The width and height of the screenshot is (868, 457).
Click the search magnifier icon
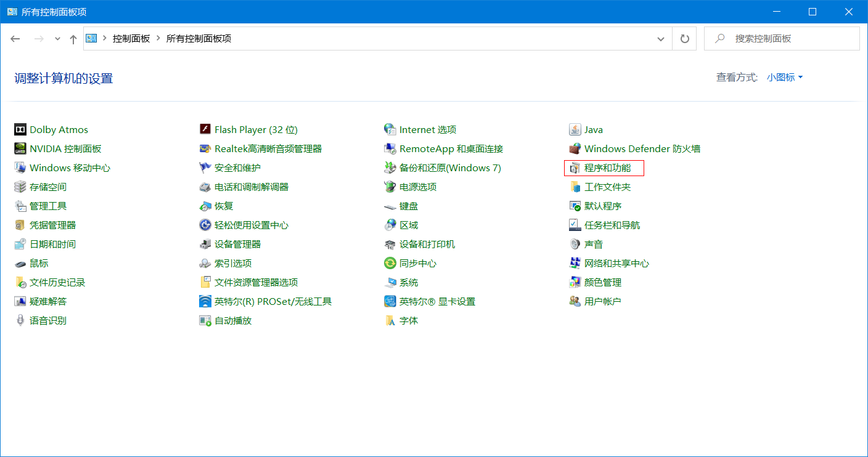click(719, 38)
